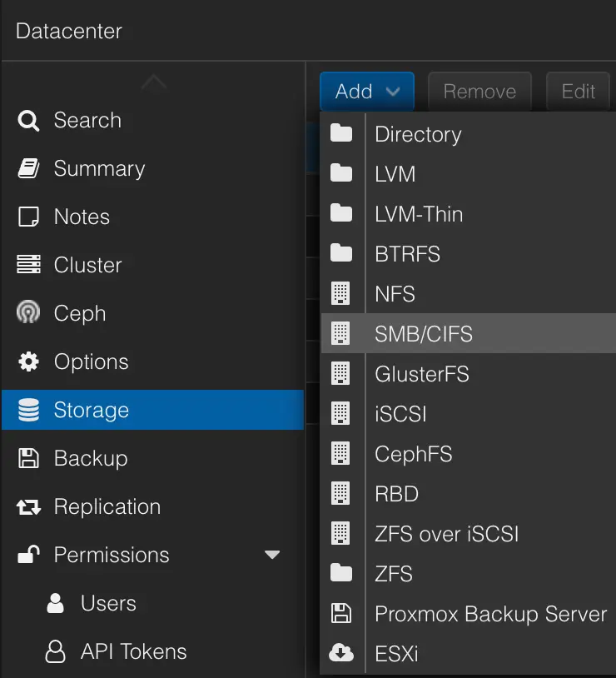616x678 pixels.
Task: Open the Add dropdown menu
Action: [x=366, y=92]
